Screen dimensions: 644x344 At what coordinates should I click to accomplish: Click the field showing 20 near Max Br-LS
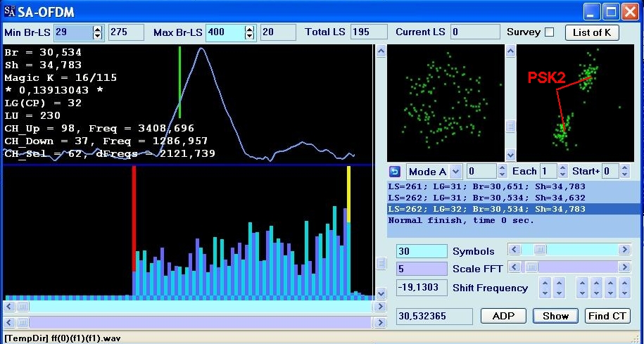click(278, 32)
